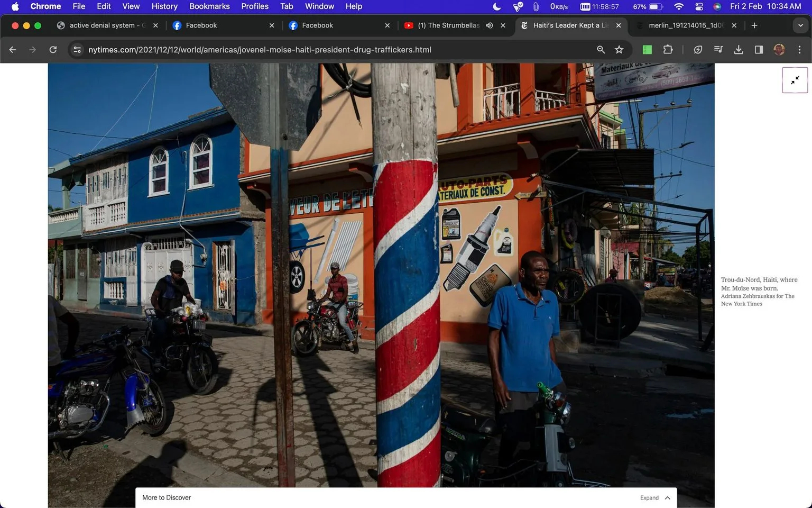Image resolution: width=812 pixels, height=508 pixels.
Task: Bookmark this page with star icon
Action: click(619, 50)
